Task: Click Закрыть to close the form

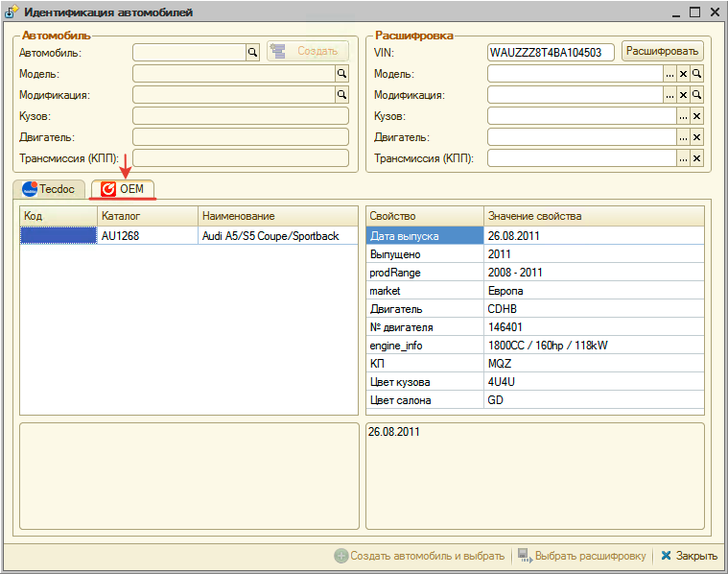Action: coord(689,556)
